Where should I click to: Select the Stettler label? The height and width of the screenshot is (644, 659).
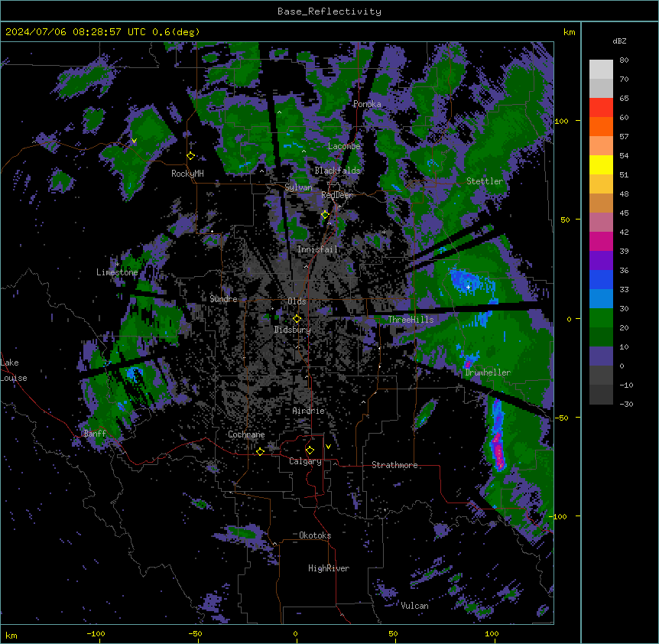pyautogui.click(x=485, y=181)
